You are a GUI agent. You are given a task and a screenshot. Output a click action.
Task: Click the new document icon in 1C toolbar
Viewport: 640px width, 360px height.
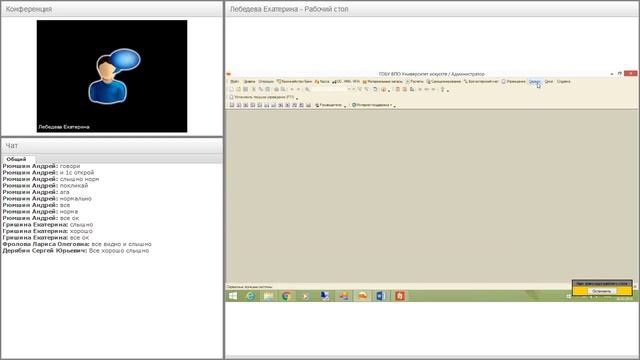click(x=232, y=89)
